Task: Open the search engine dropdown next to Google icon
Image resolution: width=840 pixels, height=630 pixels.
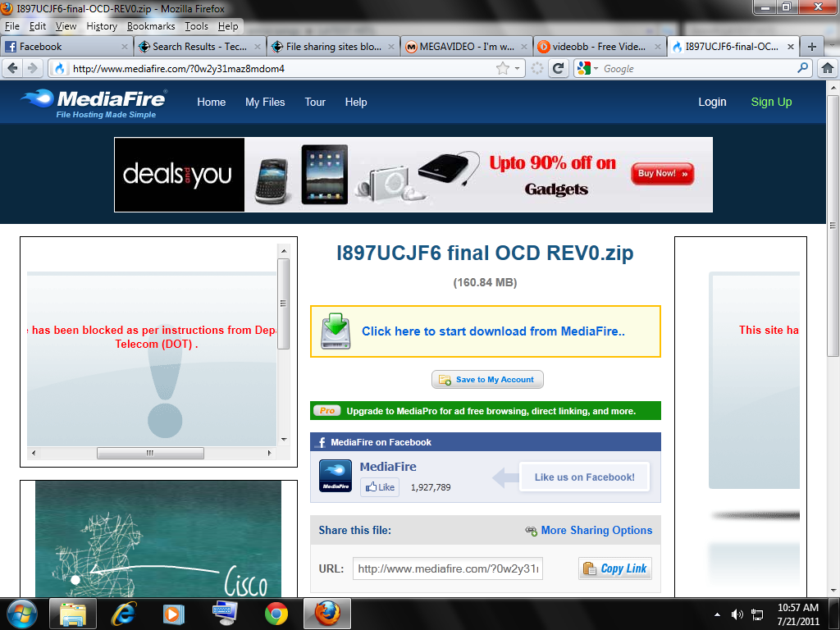Action: click(x=596, y=69)
